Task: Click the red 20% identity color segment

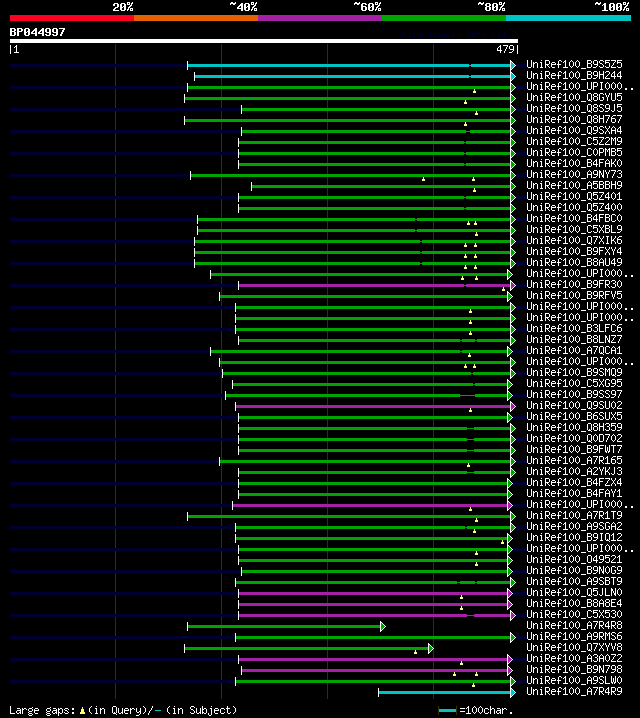Action: tap(72, 18)
